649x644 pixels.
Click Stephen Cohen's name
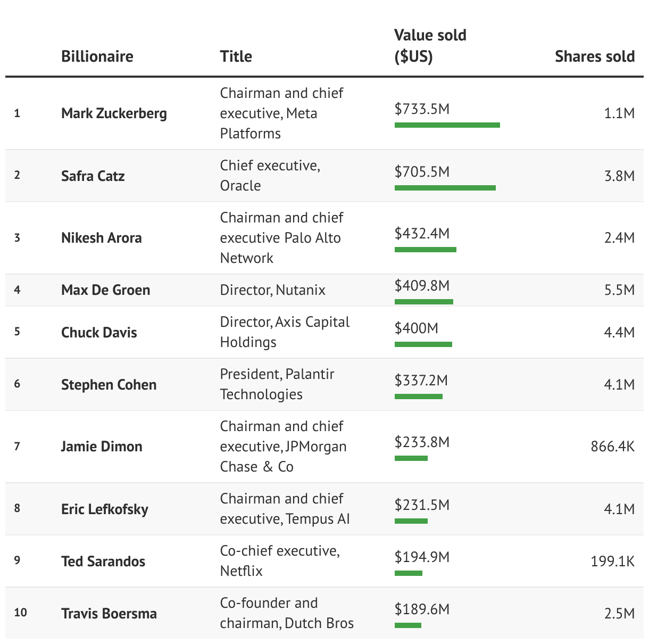(109, 385)
